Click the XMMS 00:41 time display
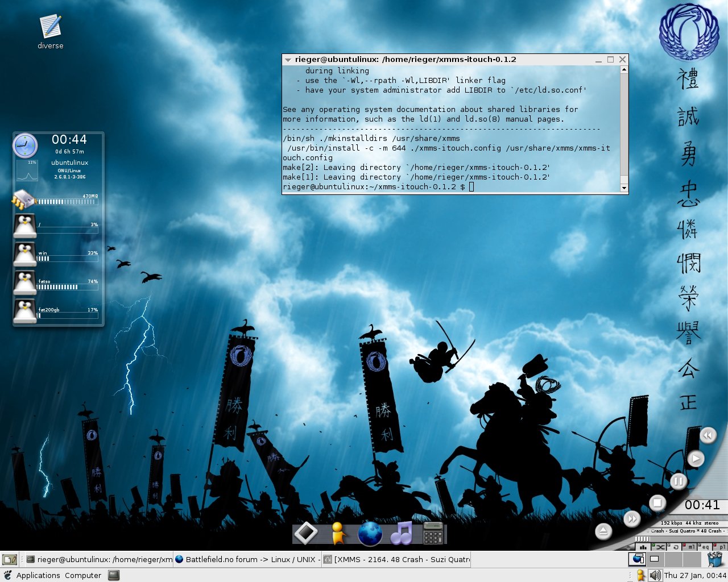The height and width of the screenshot is (582, 728). pos(702,505)
